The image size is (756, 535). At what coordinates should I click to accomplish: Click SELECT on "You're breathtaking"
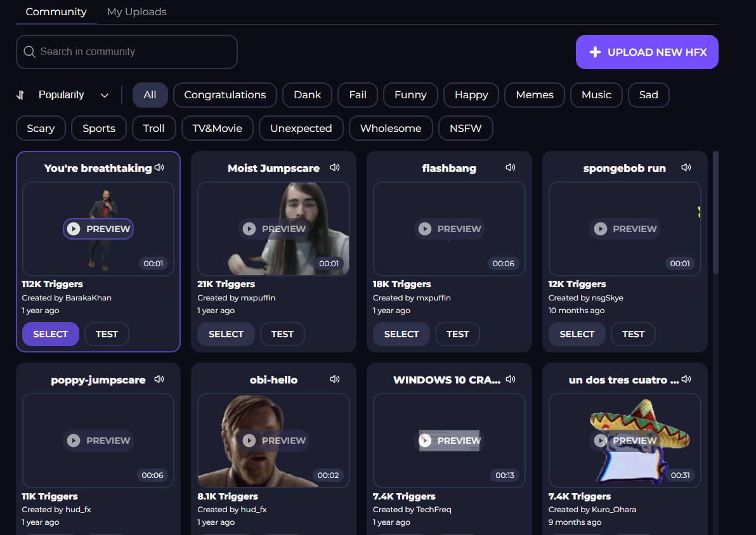tap(50, 334)
